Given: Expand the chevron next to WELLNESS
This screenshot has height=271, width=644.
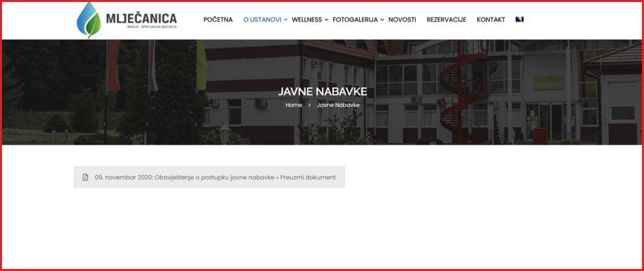Looking at the screenshot, I should 327,20.
